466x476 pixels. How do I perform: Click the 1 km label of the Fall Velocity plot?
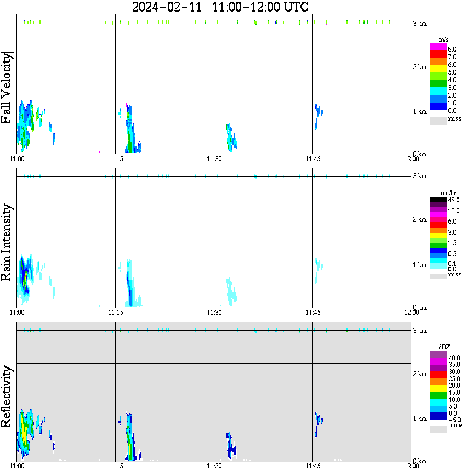(x=419, y=111)
